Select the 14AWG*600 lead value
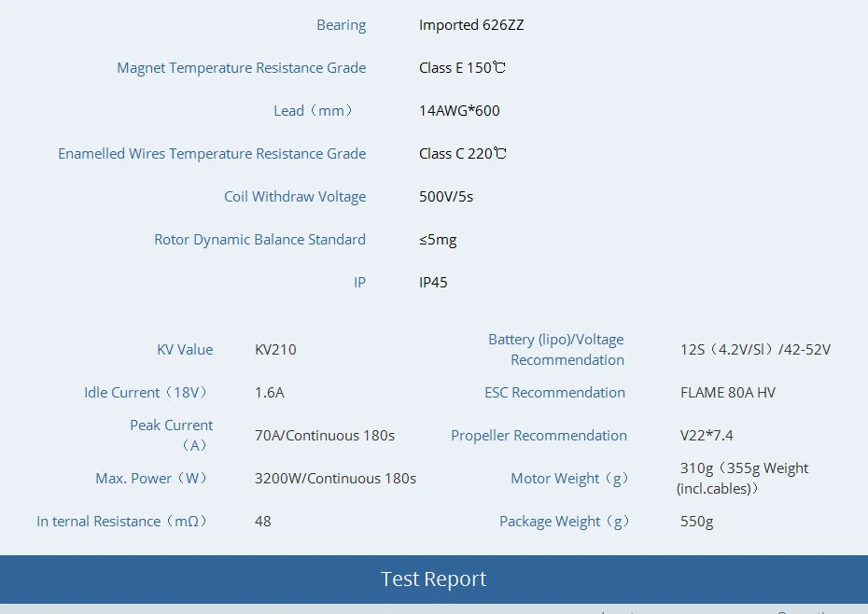The image size is (868, 614). click(x=459, y=110)
